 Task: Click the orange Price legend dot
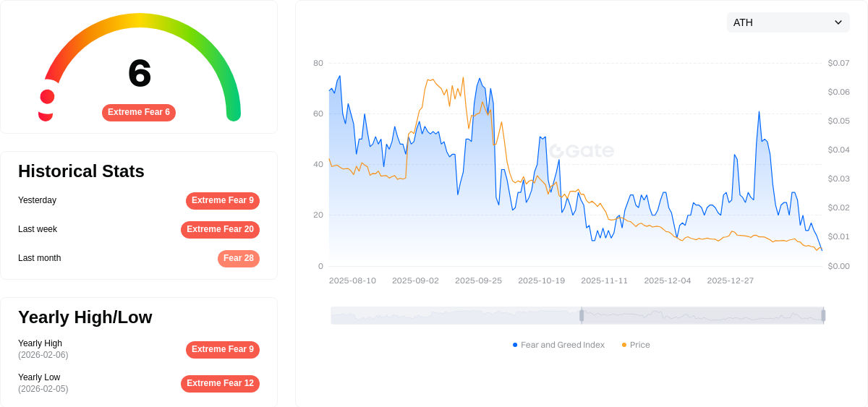(624, 345)
